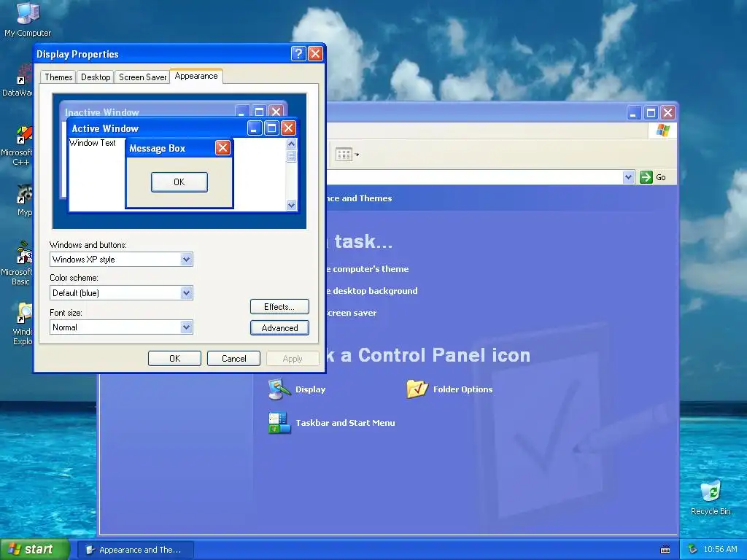Open the Recycle Bin icon

pos(711,497)
